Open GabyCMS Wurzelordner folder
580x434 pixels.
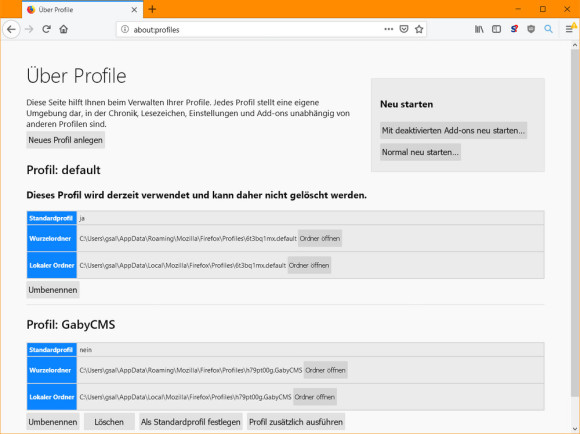(325, 370)
